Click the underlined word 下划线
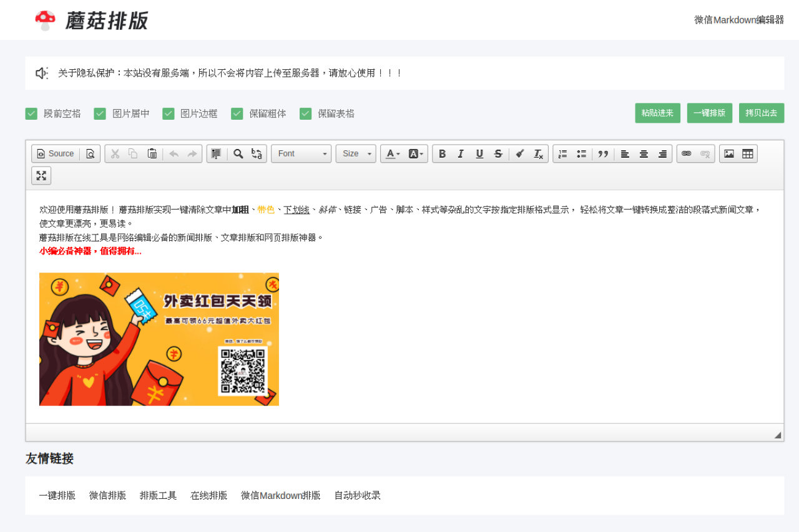Screen dimensions: 799x532 [x=297, y=210]
